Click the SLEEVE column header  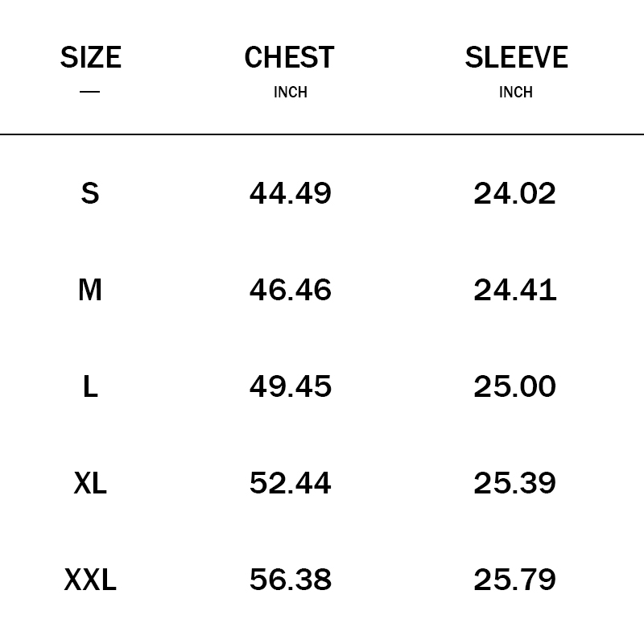[x=516, y=58]
